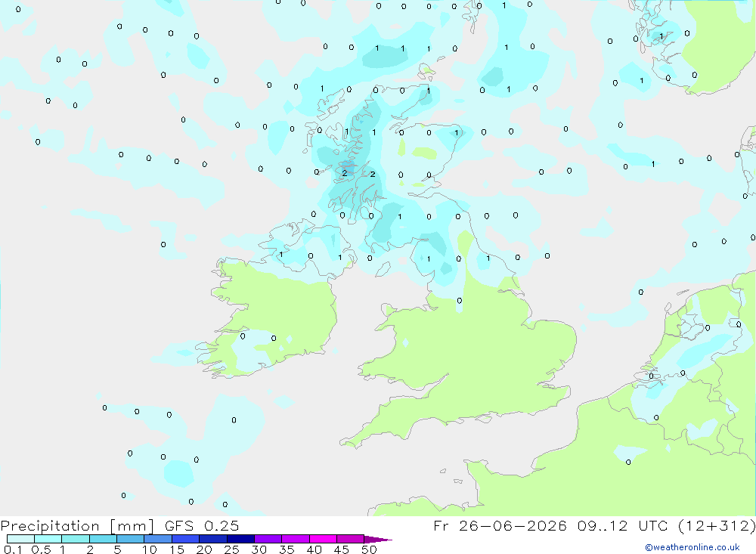
Task: Click the 25–30 mm dark navy legend box
Action: [x=240, y=539]
